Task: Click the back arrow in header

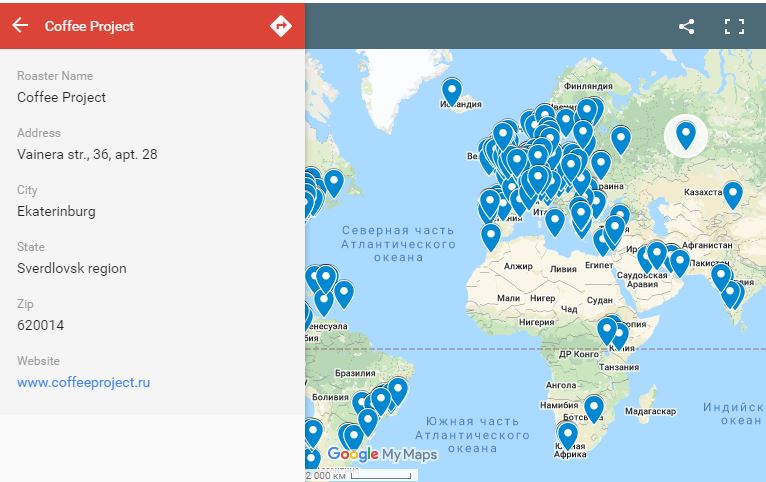Action: pos(20,25)
